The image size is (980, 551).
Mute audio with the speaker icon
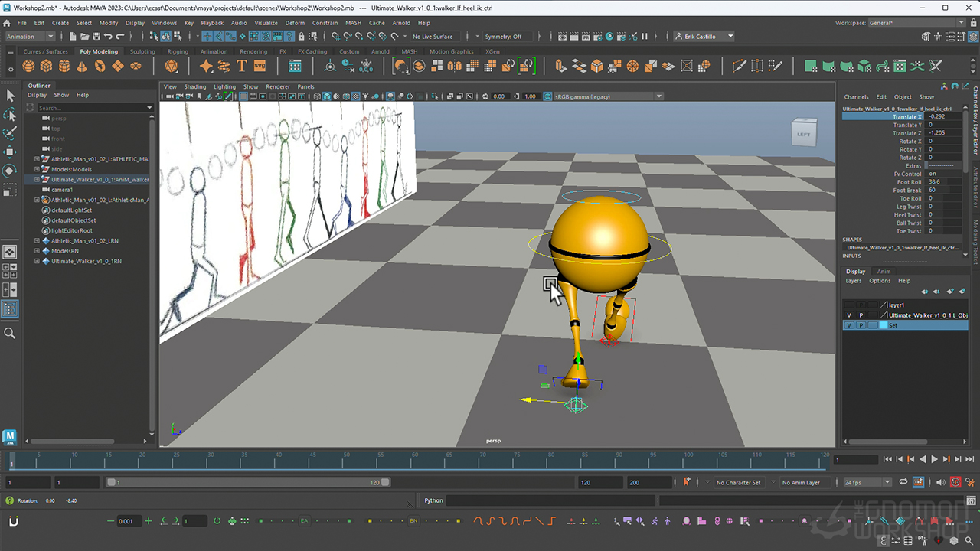(940, 482)
